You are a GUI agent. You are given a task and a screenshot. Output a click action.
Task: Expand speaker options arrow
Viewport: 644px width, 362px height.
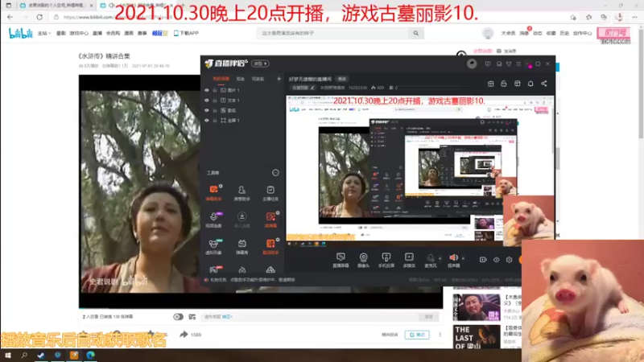point(464,258)
